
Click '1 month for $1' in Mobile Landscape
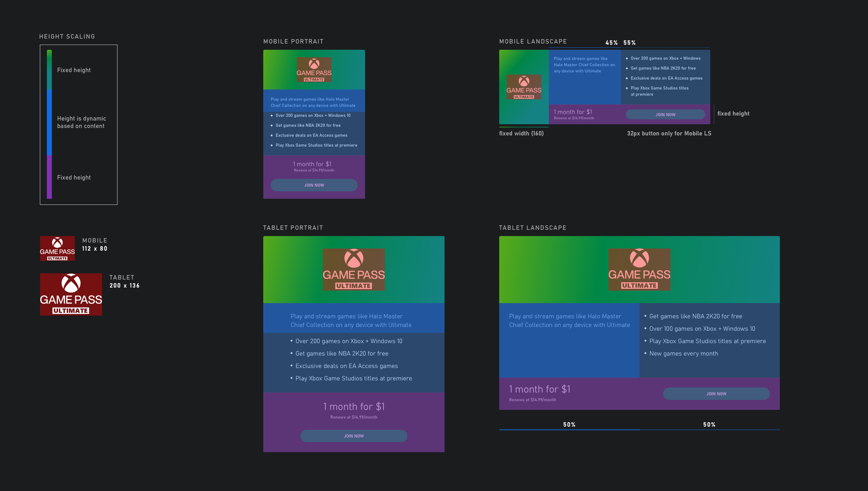pyautogui.click(x=573, y=112)
